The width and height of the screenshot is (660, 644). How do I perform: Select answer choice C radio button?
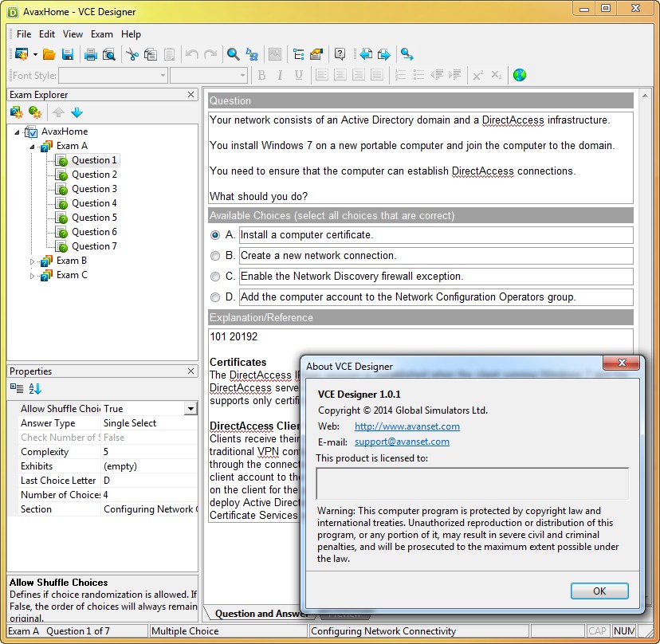click(215, 276)
